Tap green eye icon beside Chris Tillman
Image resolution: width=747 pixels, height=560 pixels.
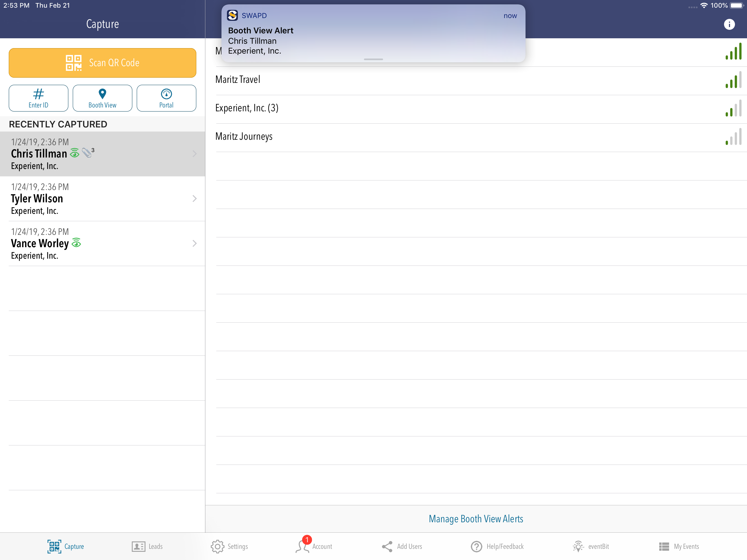tap(75, 153)
